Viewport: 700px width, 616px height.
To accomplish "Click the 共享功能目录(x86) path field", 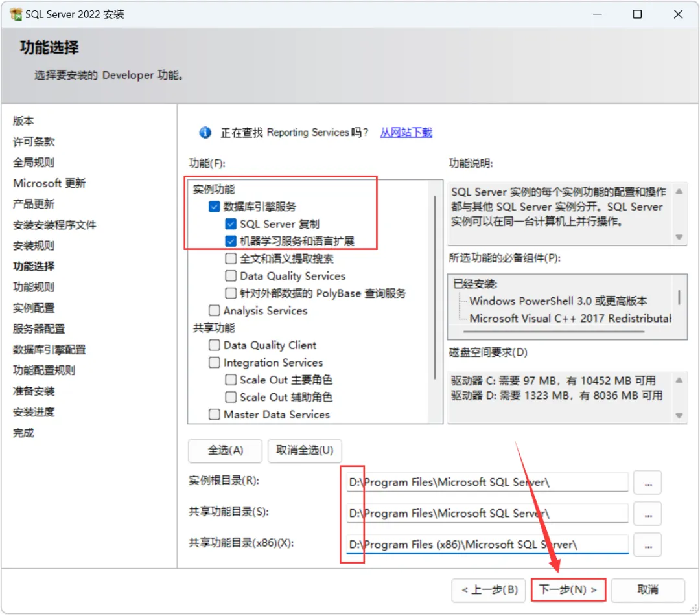I will (x=487, y=545).
